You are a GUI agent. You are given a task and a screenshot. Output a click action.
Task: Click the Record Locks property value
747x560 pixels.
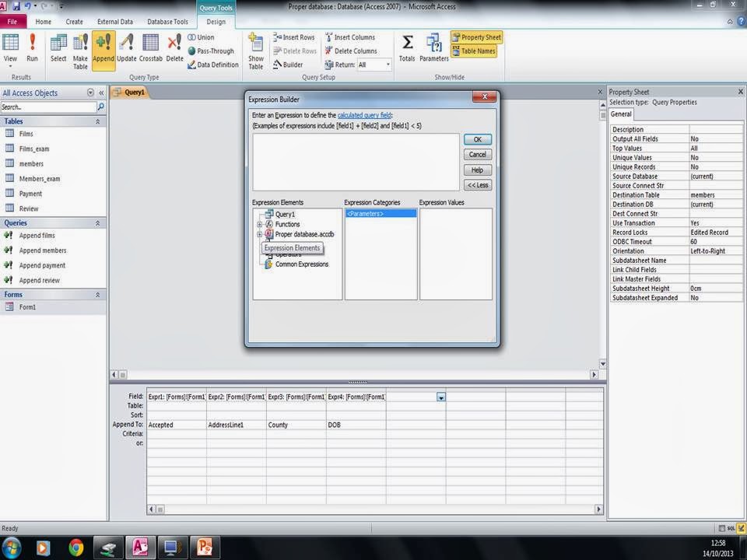(716, 233)
